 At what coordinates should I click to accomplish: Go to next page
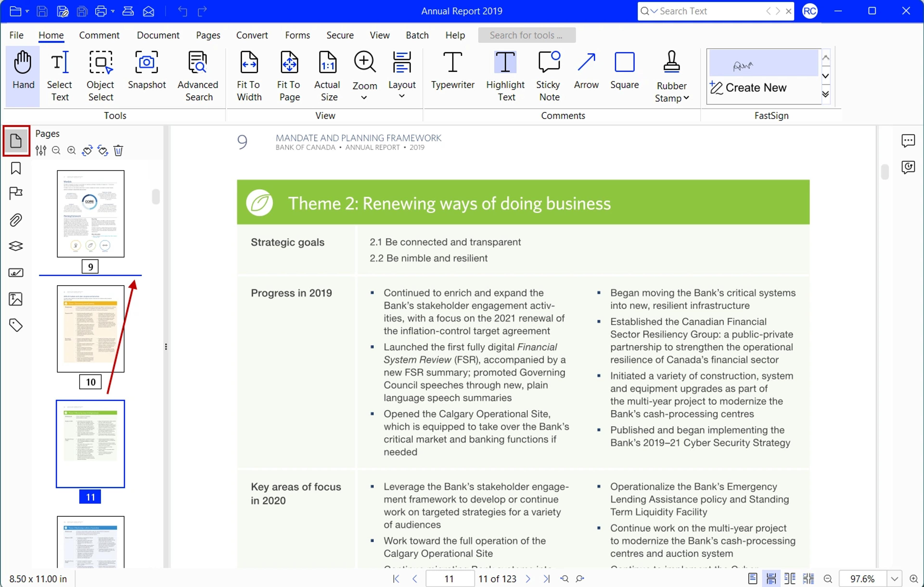528,579
